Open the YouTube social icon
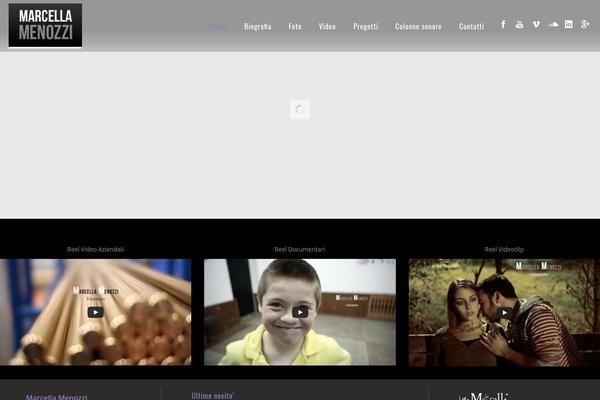 (519, 24)
